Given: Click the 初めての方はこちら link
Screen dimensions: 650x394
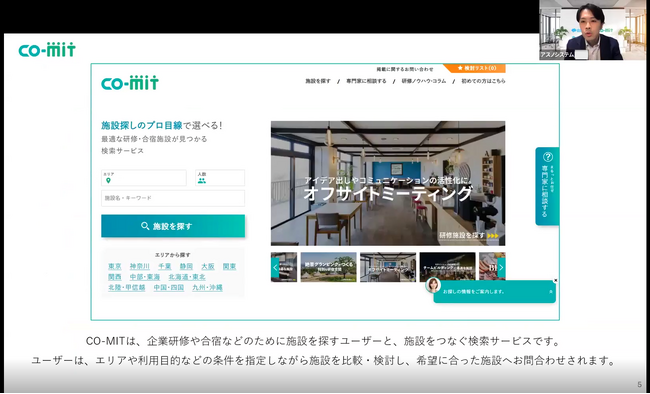Looking at the screenshot, I should tap(483, 81).
